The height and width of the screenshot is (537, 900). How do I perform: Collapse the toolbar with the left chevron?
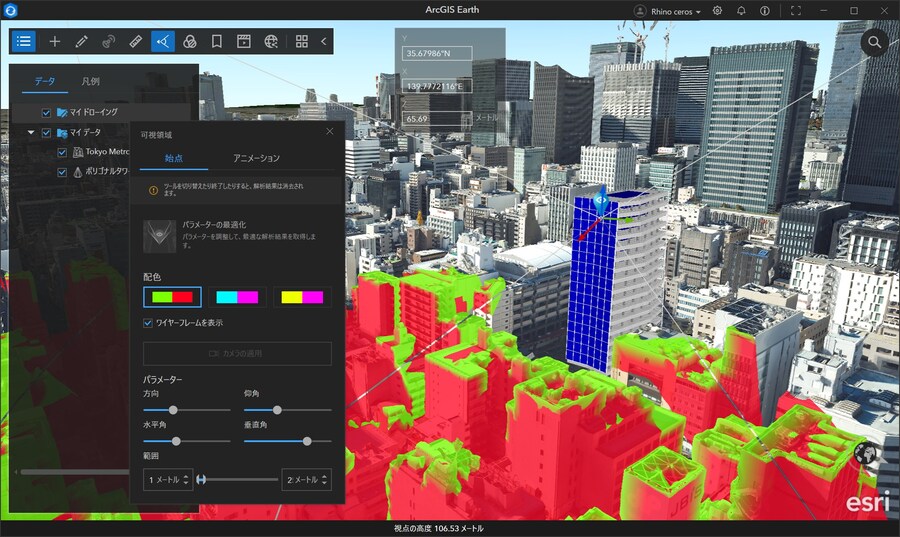[323, 42]
